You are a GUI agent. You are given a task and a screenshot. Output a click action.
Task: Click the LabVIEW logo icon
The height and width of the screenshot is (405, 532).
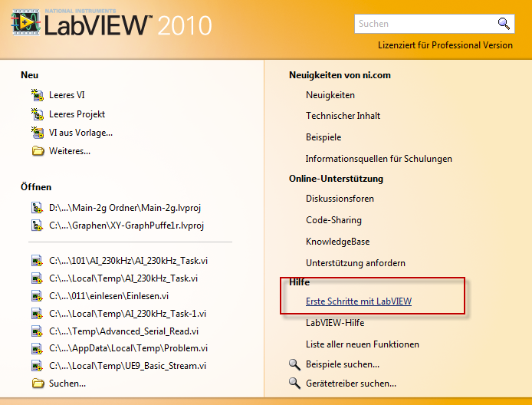(x=26, y=22)
